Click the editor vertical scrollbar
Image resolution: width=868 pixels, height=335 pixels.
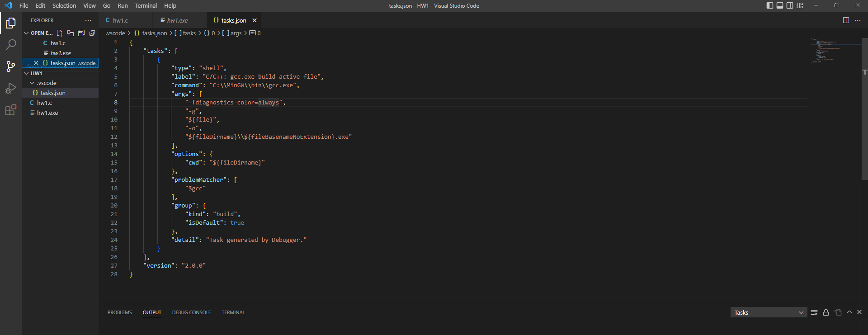[865, 109]
